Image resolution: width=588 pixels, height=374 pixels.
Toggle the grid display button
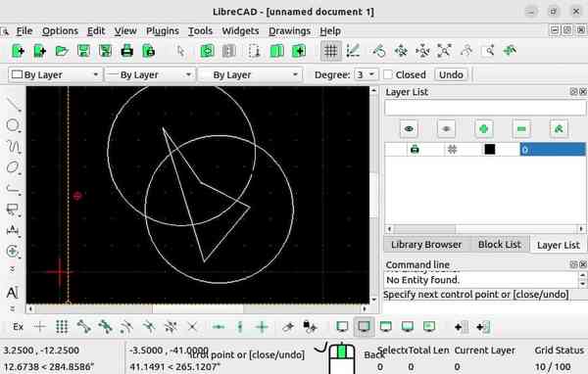tap(330, 51)
